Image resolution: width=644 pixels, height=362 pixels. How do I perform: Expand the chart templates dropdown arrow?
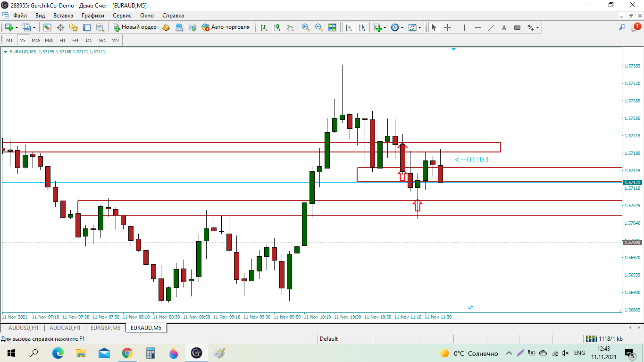point(419,27)
